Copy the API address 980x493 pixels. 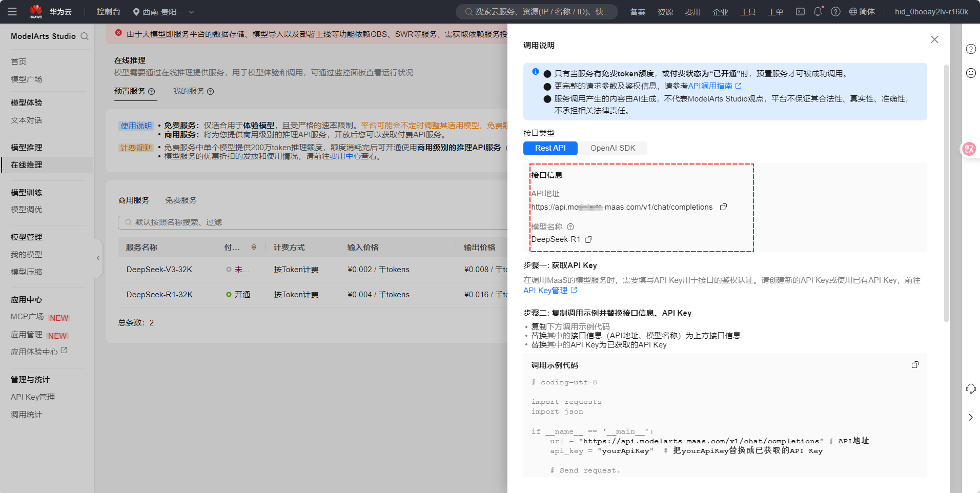723,207
